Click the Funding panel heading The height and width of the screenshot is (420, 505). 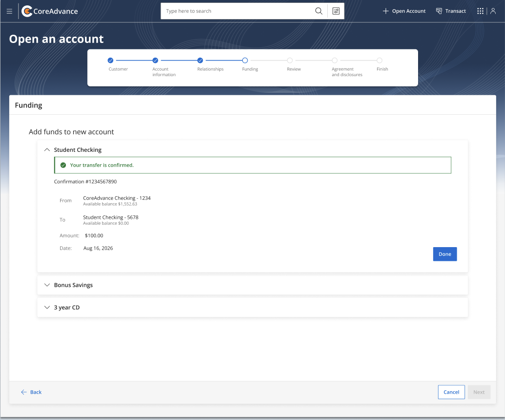point(29,105)
